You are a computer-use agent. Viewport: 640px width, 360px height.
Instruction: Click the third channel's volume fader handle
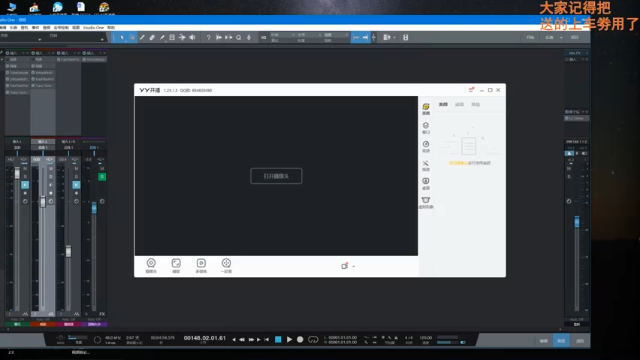pos(69,251)
